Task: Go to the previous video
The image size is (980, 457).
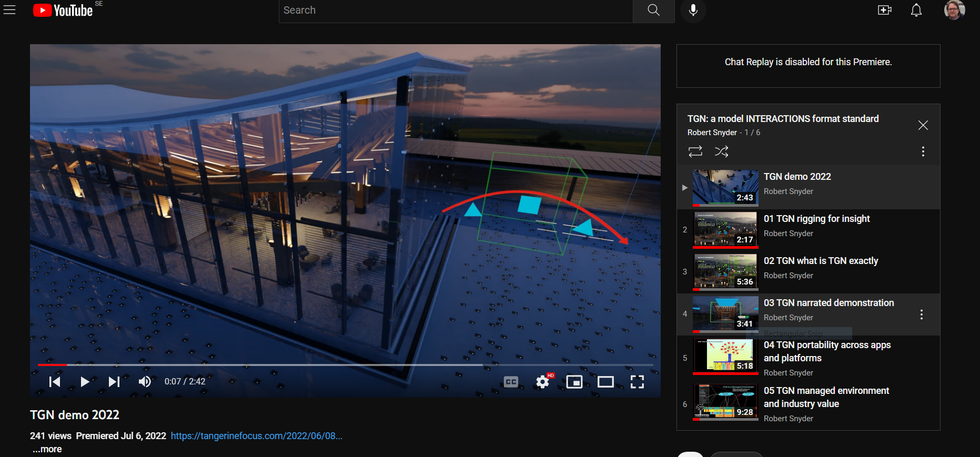Action: point(54,382)
